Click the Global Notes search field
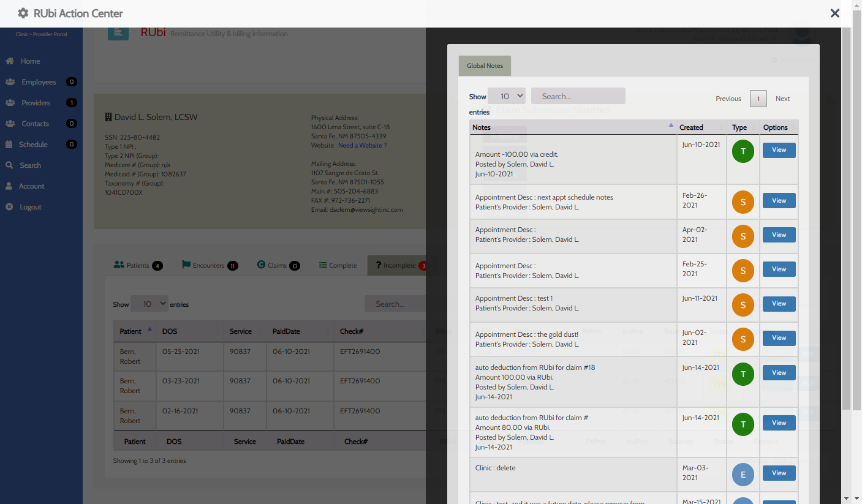The height and width of the screenshot is (504, 862). point(578,96)
